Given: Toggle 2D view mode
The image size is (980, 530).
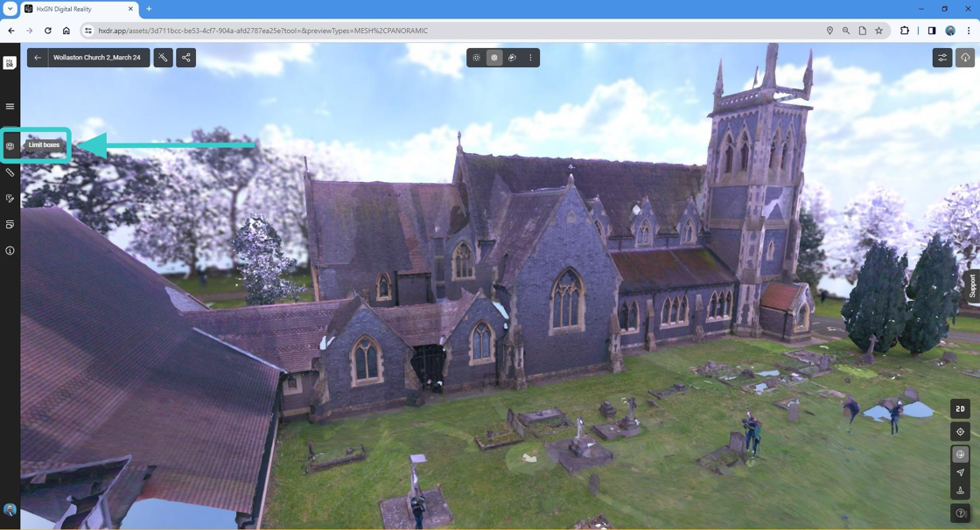Looking at the screenshot, I should pos(961,408).
